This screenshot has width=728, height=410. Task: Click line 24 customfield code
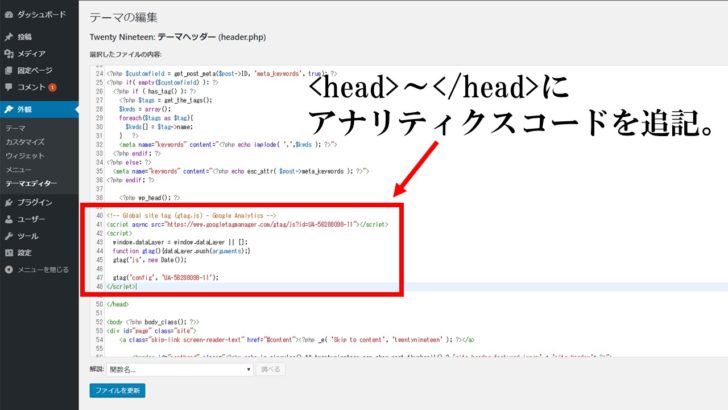coord(222,73)
